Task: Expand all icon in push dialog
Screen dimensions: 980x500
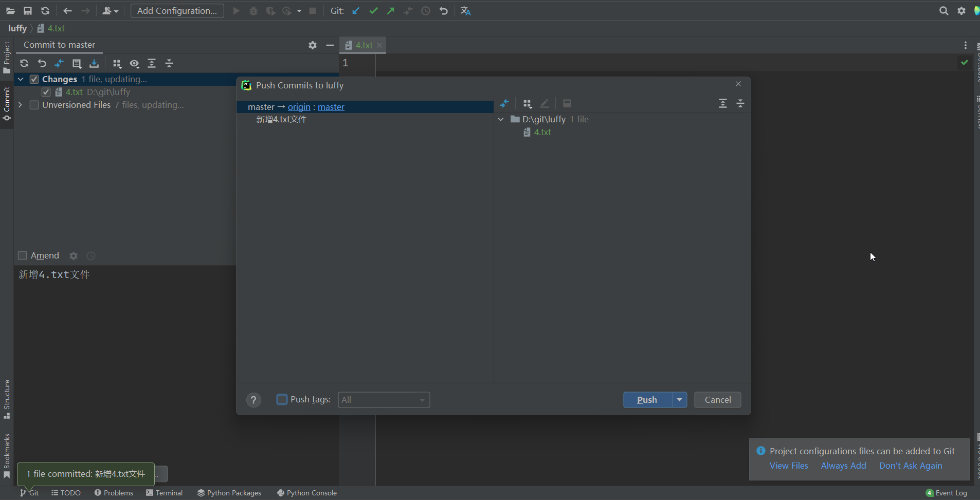Action: 723,103
